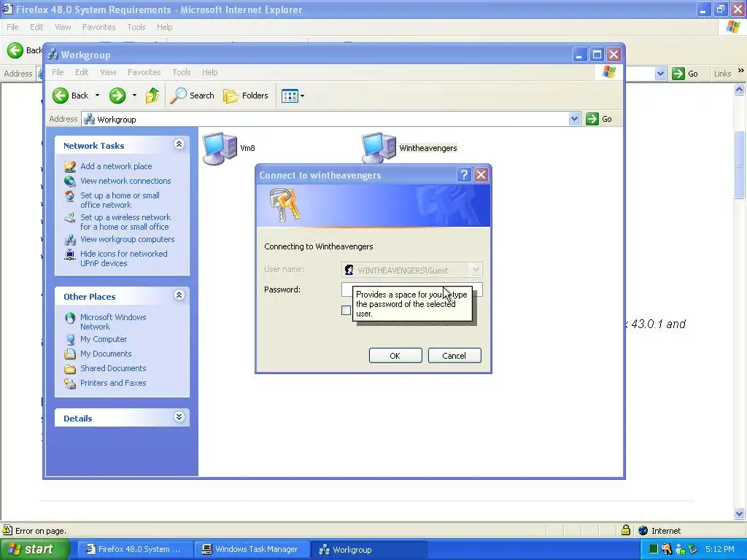The height and width of the screenshot is (560, 747).
Task: Open My Computer from Other Places
Action: 104,339
